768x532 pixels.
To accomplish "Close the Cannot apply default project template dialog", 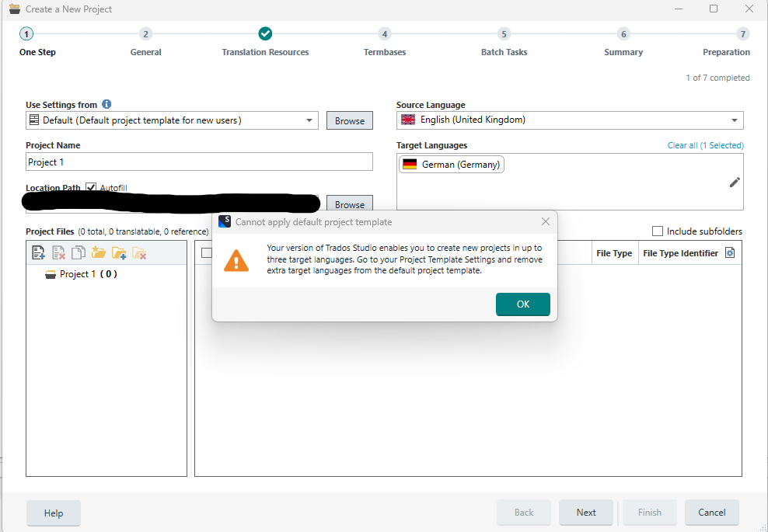I will coord(546,221).
